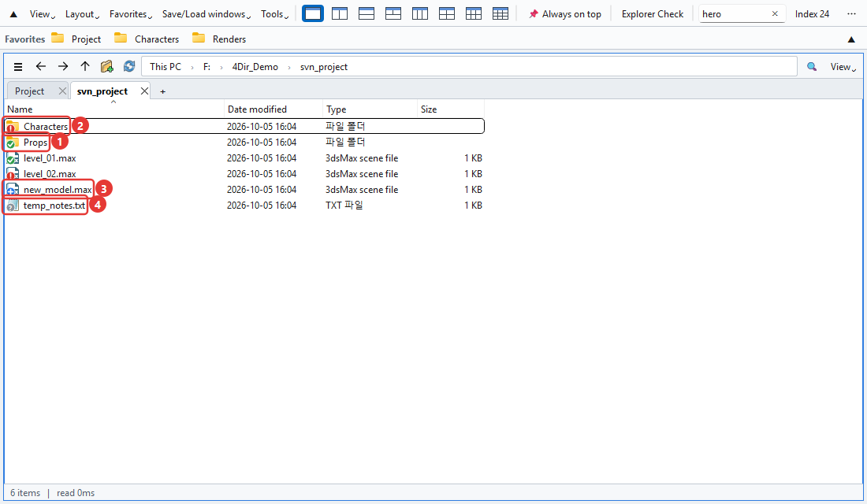Open the Layout dropdown menu
This screenshot has height=504, width=867.
coord(82,14)
